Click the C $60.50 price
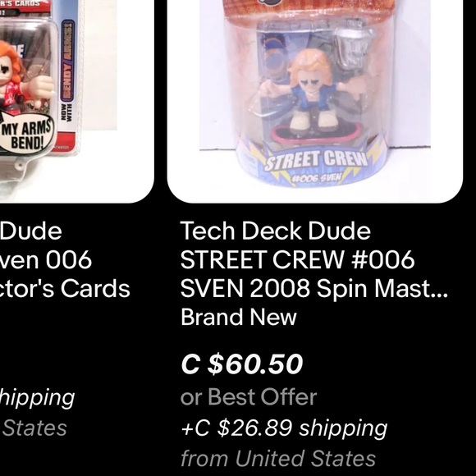Screen dimensions: 476x476 [241, 364]
